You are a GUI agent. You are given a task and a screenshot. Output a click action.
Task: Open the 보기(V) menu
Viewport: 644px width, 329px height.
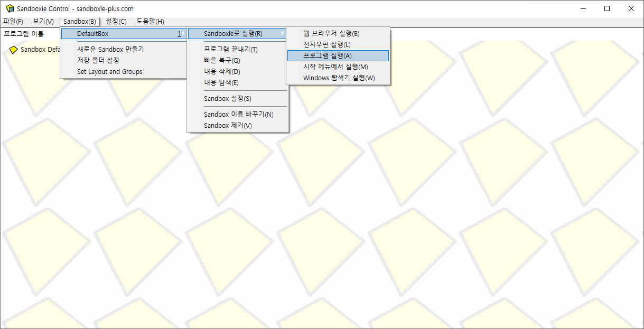43,21
